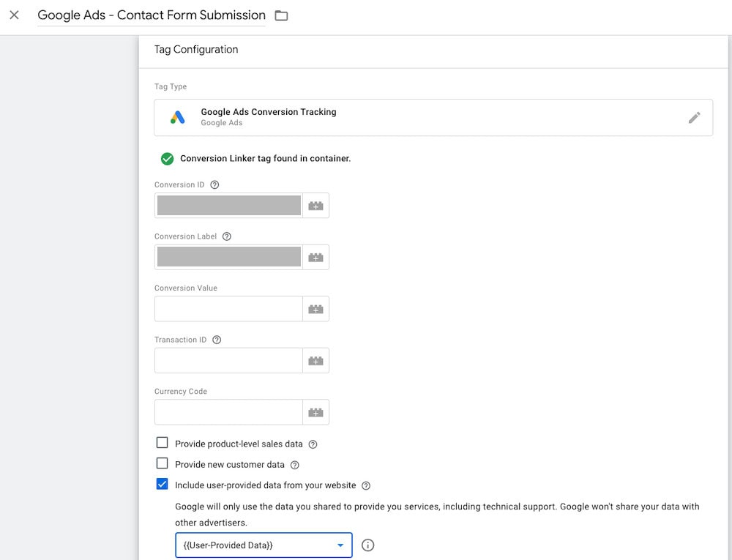Click the info icon beside User-Provided Data dropdown
The width and height of the screenshot is (732, 560).
click(x=368, y=545)
